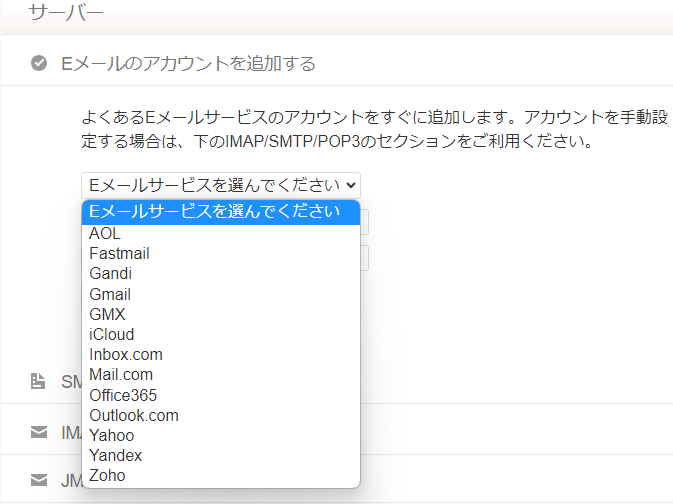Pick Zoho at the list bottom
Viewport: 673px width, 504px height.
(221, 476)
